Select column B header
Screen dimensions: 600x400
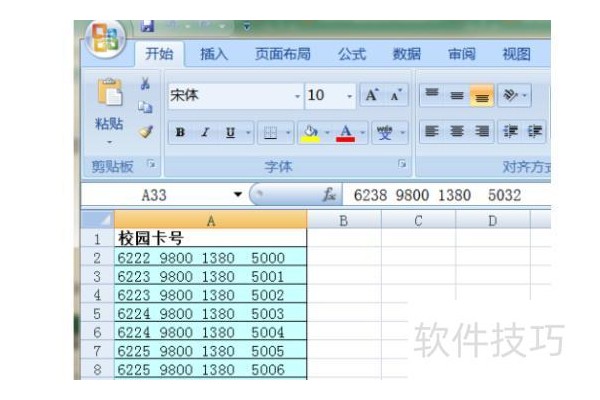point(344,220)
